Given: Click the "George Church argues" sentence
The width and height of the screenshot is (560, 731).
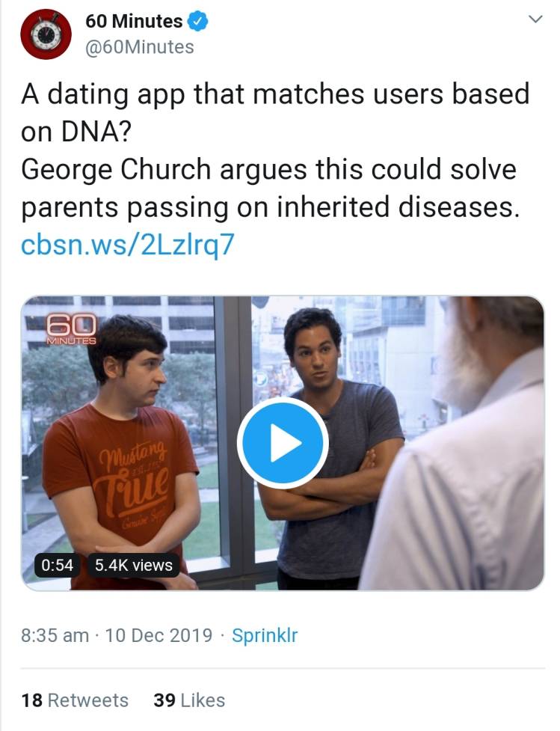Looking at the screenshot, I should coord(268,188).
